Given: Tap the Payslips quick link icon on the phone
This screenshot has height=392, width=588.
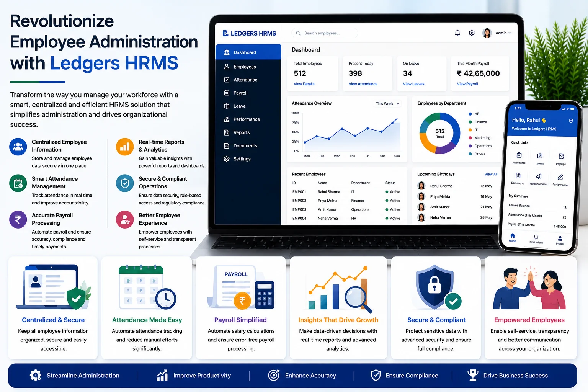Looking at the screenshot, I should click(561, 156).
